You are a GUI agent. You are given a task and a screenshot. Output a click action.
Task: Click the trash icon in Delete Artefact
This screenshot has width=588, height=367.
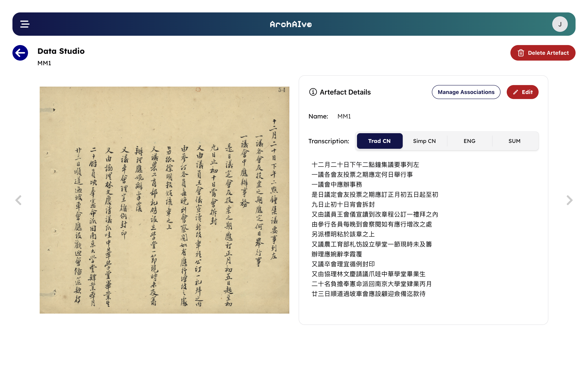(521, 53)
